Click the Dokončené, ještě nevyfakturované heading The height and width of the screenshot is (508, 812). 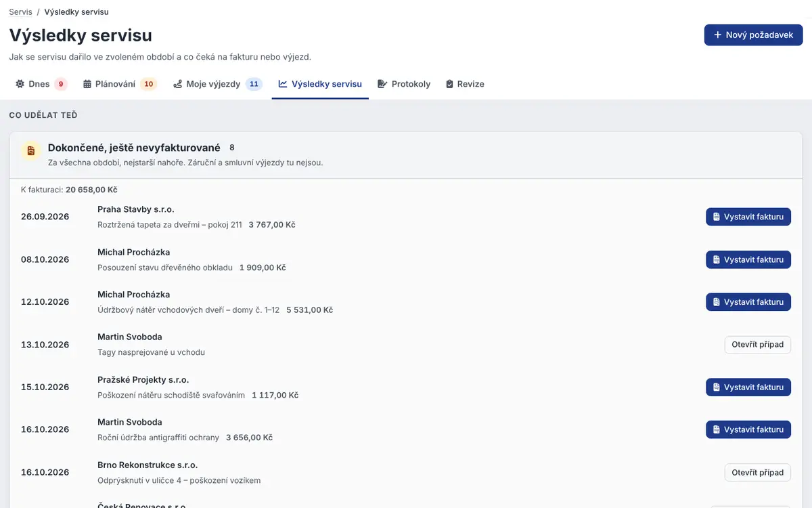pyautogui.click(x=134, y=148)
